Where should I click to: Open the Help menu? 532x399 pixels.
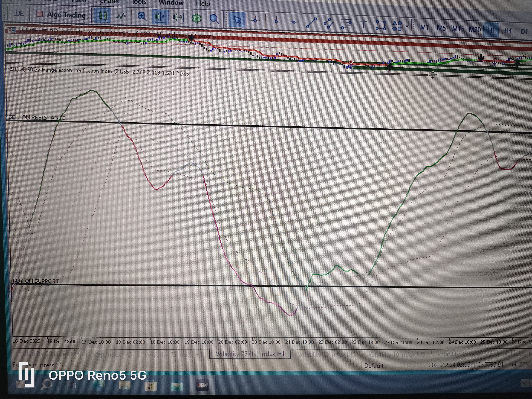(x=203, y=4)
